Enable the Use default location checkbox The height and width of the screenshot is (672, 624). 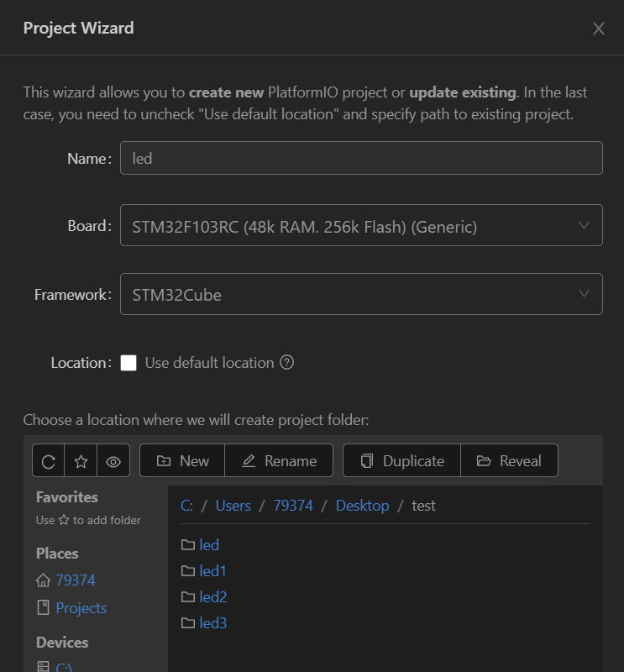[128, 363]
